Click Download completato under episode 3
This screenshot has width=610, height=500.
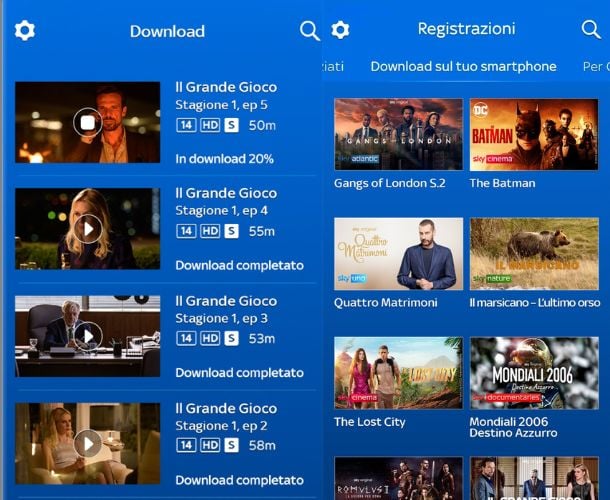239,373
